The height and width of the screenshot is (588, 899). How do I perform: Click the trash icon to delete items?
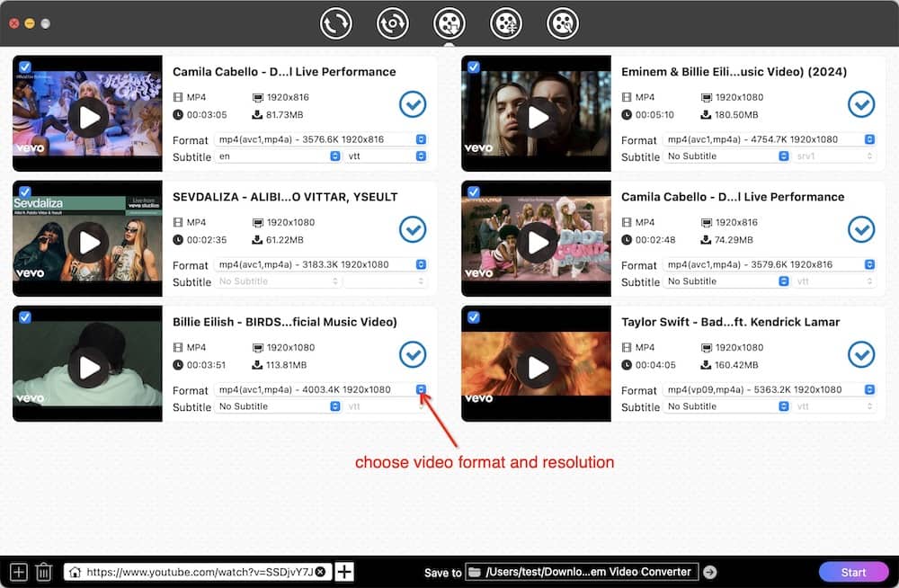(x=43, y=572)
